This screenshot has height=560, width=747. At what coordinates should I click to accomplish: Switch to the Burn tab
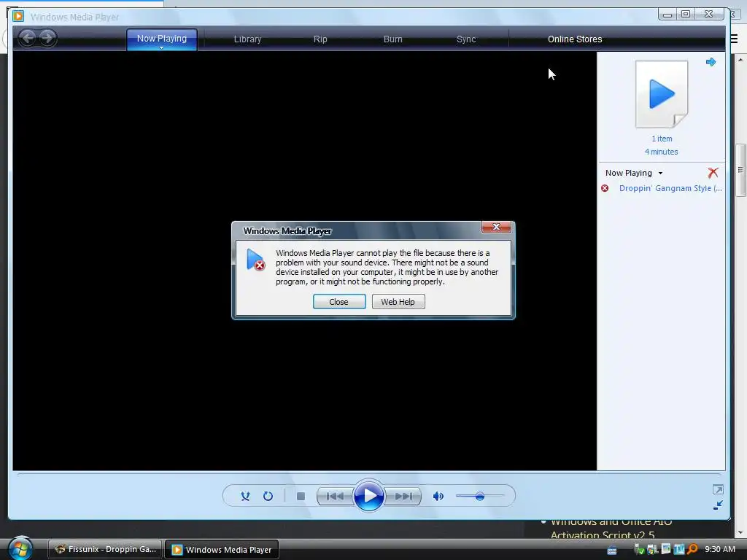pyautogui.click(x=392, y=39)
